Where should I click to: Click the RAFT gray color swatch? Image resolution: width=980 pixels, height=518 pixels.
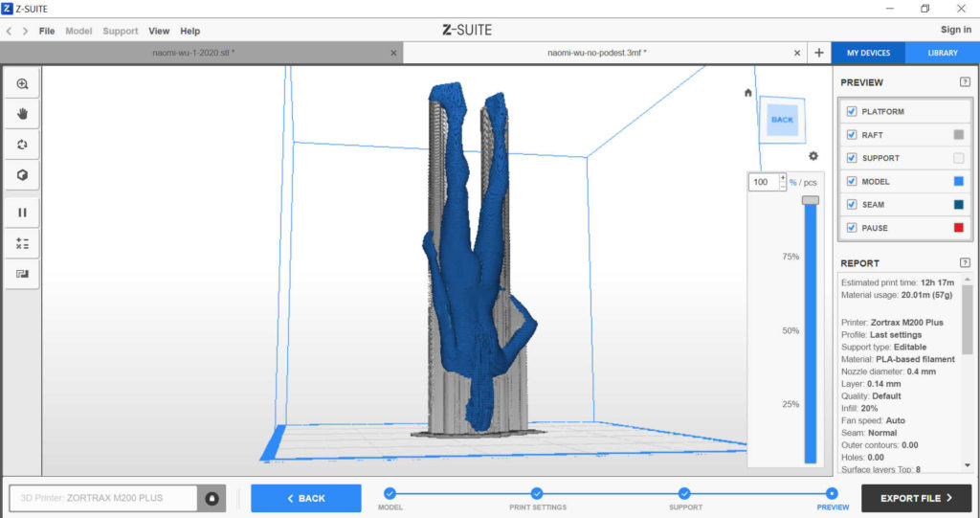[x=958, y=134]
